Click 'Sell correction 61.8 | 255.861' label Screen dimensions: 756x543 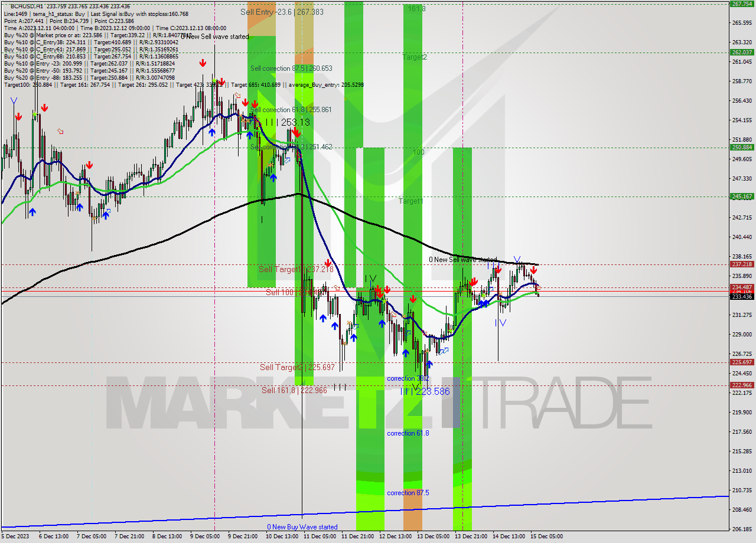point(291,110)
